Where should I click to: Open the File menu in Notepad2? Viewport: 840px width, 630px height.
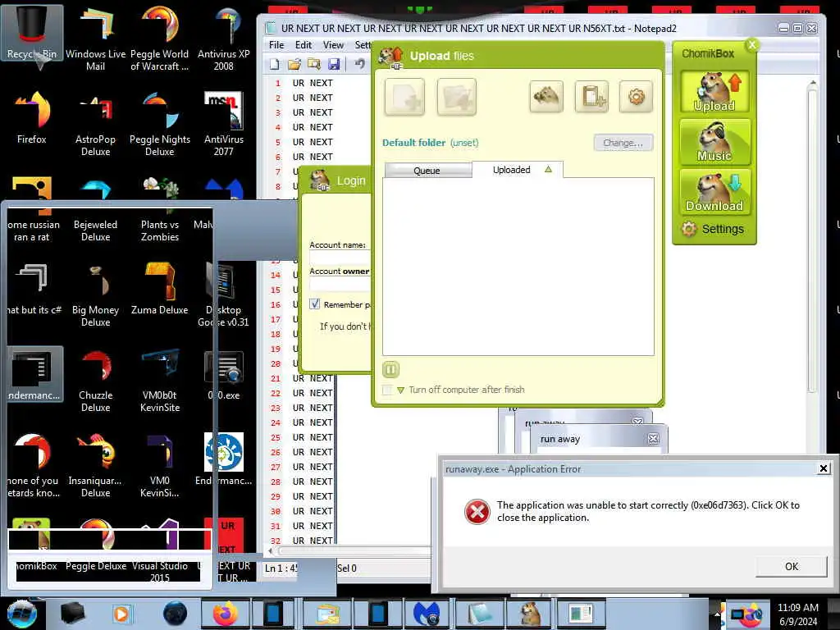pos(276,45)
